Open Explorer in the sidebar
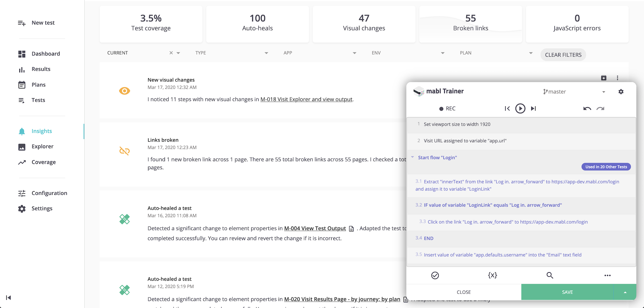Viewport: 644px width, 308px height. tap(42, 146)
